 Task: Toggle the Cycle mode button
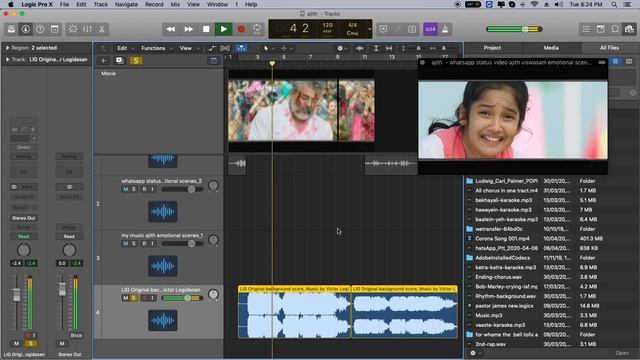(x=257, y=29)
